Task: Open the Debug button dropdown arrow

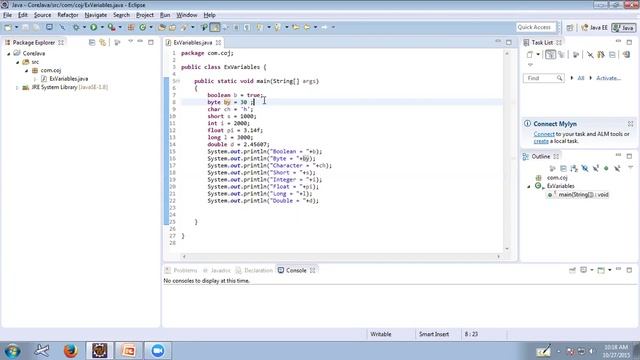Action: coord(84,27)
